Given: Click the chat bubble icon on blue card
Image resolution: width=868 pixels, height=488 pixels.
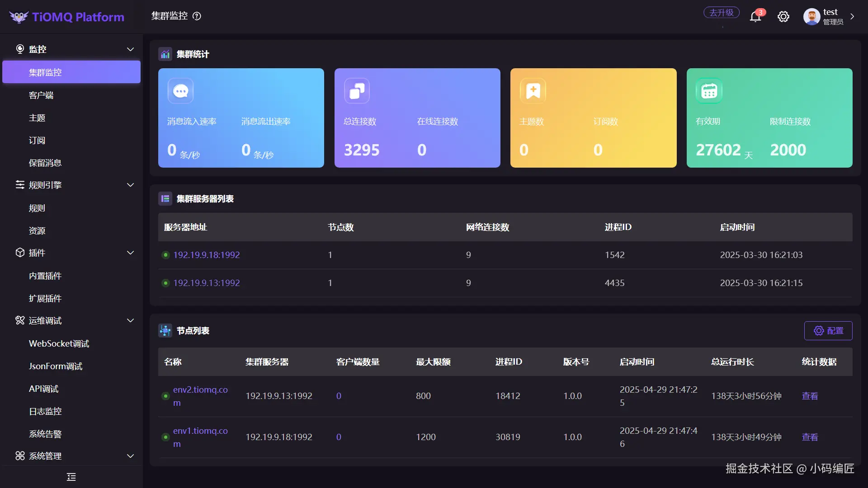Looking at the screenshot, I should 180,91.
